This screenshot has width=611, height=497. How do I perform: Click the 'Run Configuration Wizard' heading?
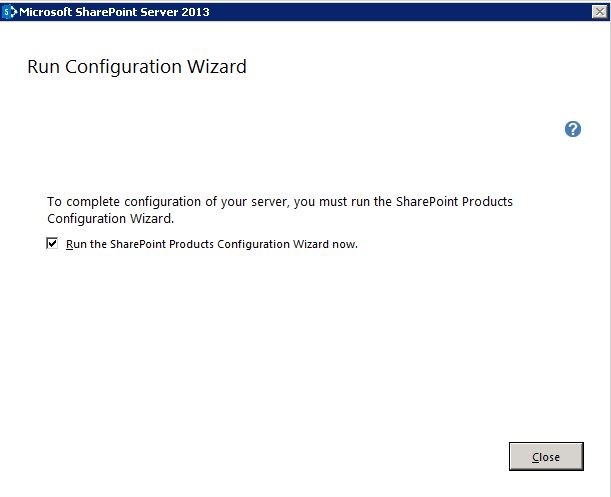click(137, 67)
